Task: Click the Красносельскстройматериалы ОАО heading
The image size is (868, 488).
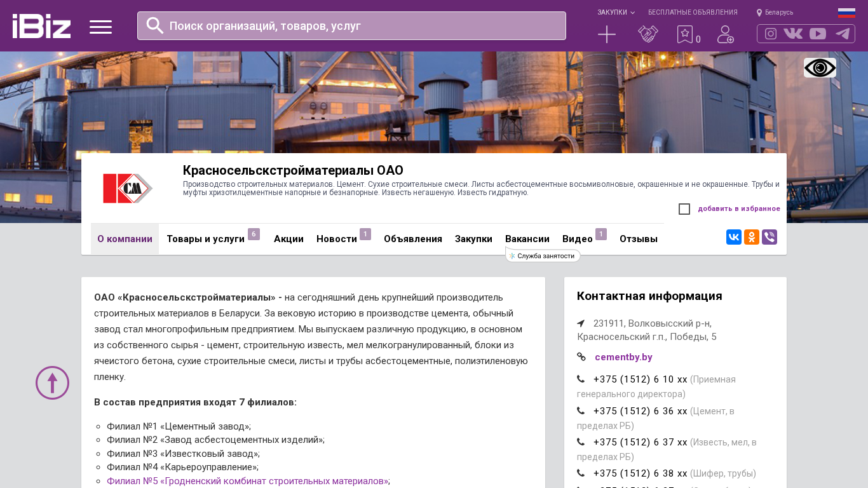Action: tap(293, 170)
